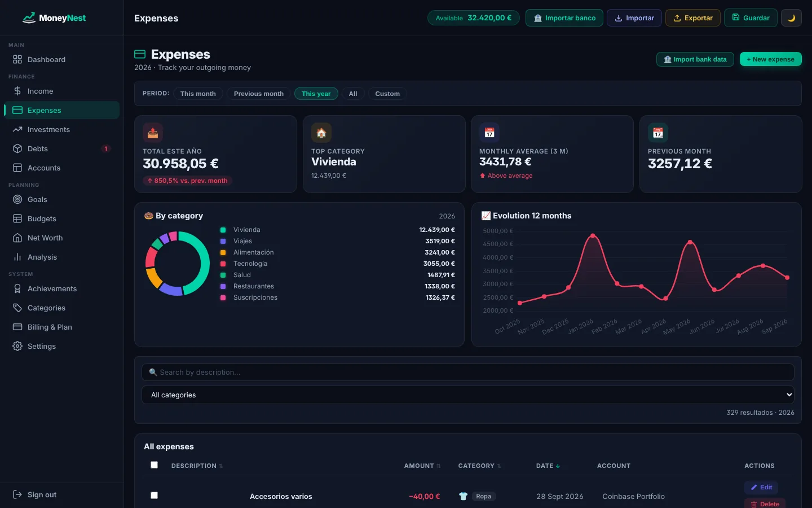The width and height of the screenshot is (812, 508).
Task: Click the Accounts sidebar icon
Action: [17, 168]
